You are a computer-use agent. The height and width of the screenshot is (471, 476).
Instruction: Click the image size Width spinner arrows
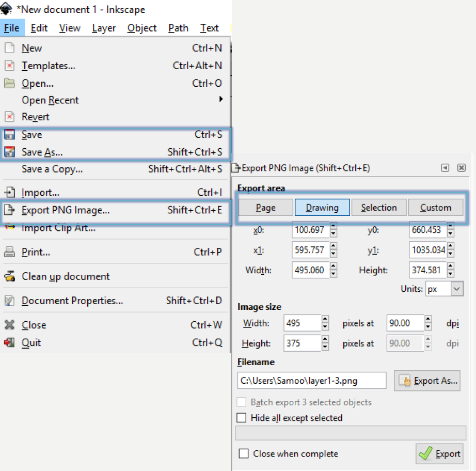325,323
